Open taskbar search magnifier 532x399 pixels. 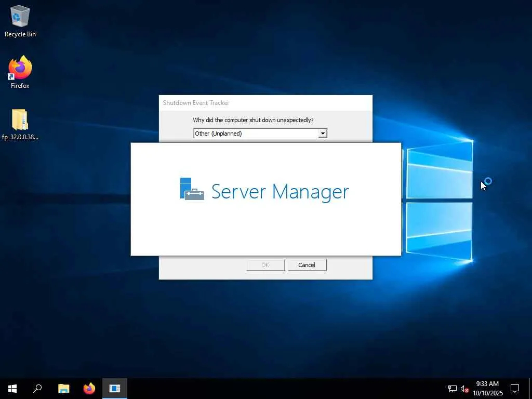[x=37, y=389]
